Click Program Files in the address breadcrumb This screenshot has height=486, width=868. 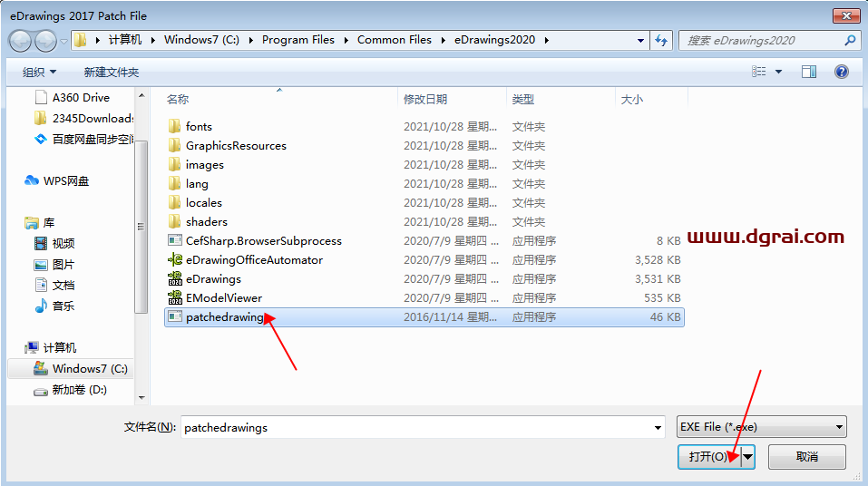click(x=298, y=40)
